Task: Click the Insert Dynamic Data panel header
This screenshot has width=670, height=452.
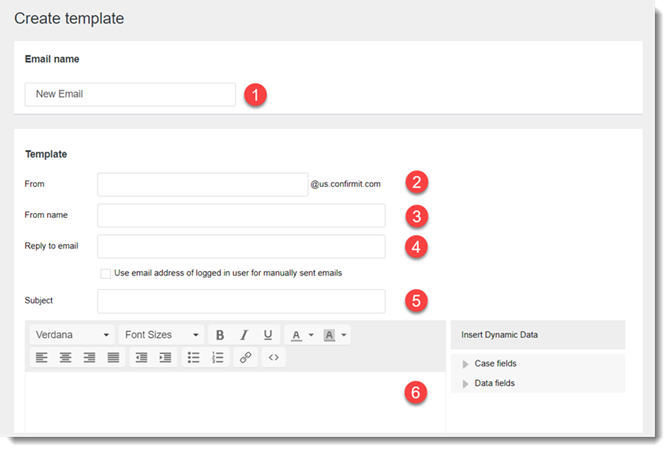Action: (x=538, y=335)
